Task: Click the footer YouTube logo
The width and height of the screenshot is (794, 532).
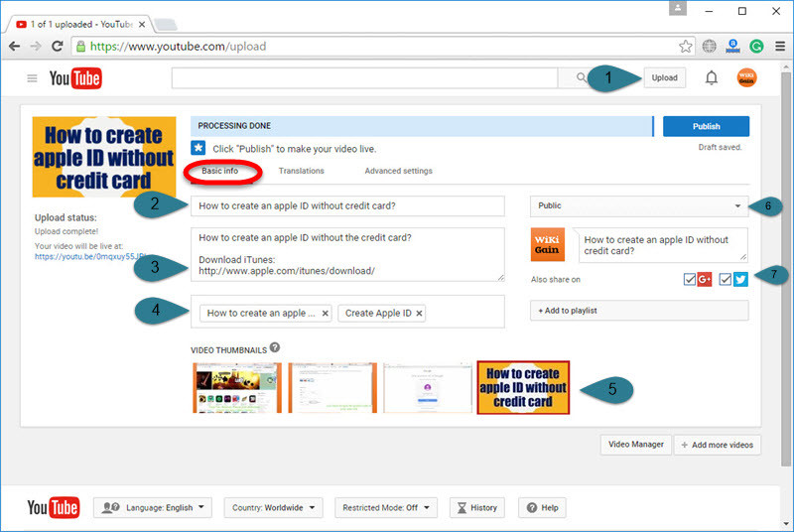Action: pyautogui.click(x=54, y=507)
